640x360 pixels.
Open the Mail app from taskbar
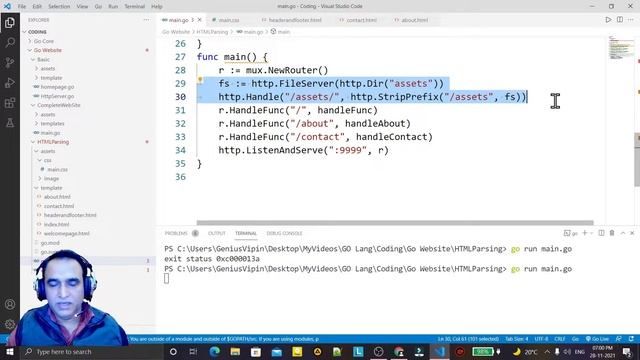[x=276, y=351]
